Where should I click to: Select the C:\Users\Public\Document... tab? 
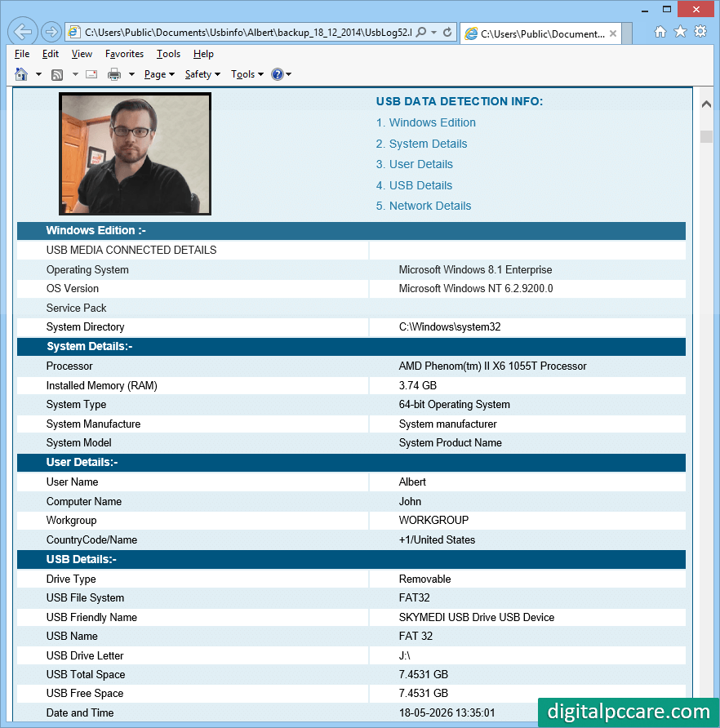(x=540, y=33)
